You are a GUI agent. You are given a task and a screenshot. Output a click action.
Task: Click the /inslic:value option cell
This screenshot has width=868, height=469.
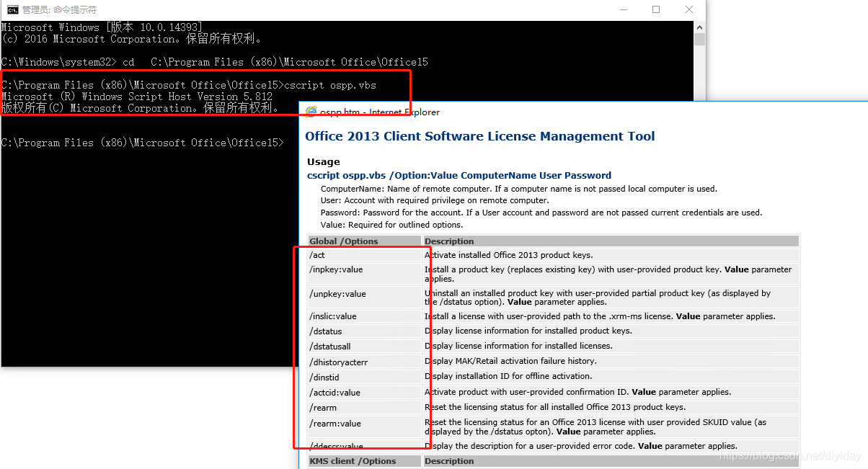[x=364, y=316]
